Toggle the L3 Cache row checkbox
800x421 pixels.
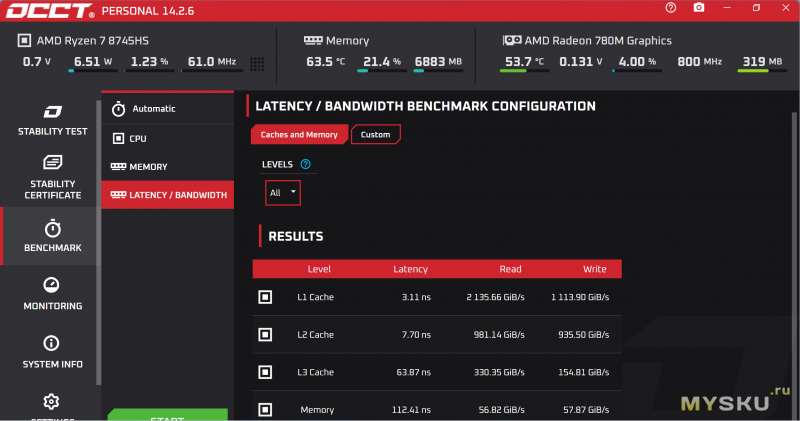click(265, 372)
